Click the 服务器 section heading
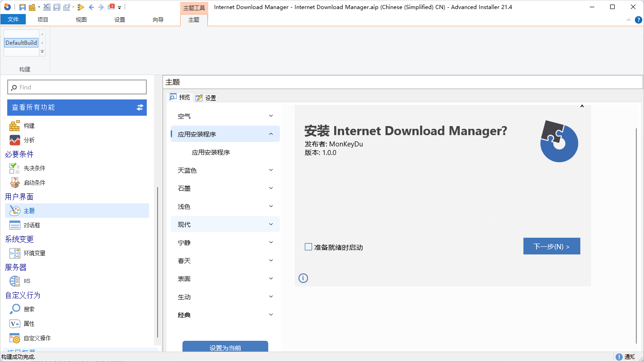Viewport: 644px width, 362px height. click(x=16, y=267)
